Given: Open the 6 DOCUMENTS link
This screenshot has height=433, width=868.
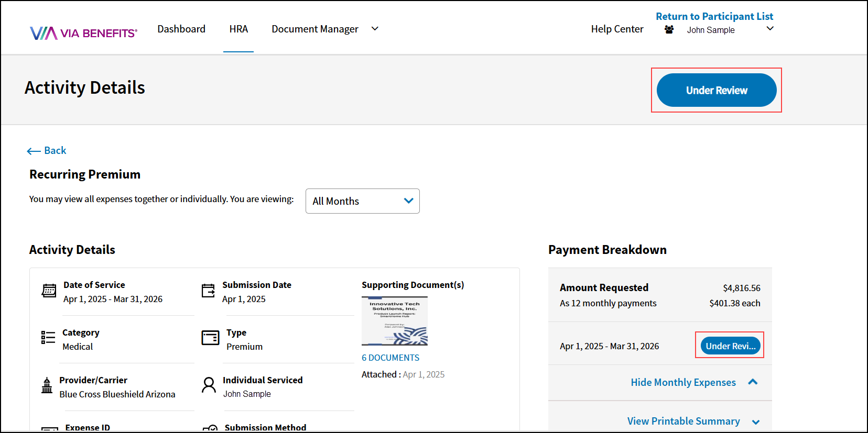Looking at the screenshot, I should tap(390, 358).
